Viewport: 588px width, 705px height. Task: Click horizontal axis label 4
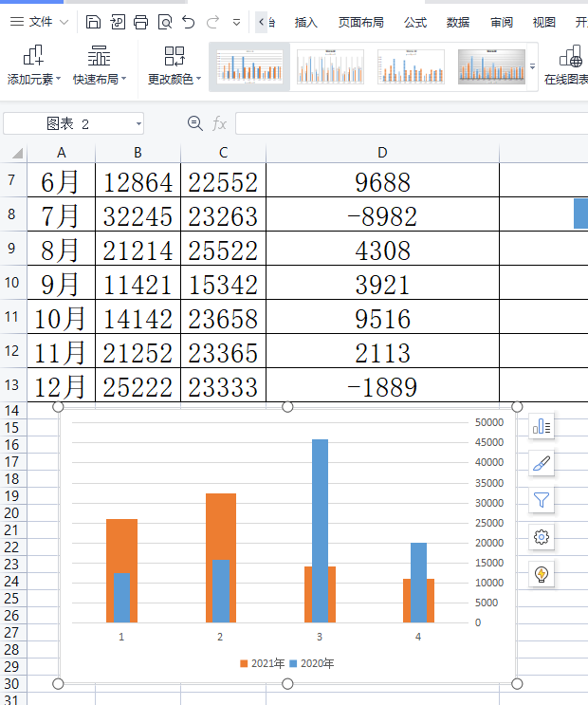(418, 637)
